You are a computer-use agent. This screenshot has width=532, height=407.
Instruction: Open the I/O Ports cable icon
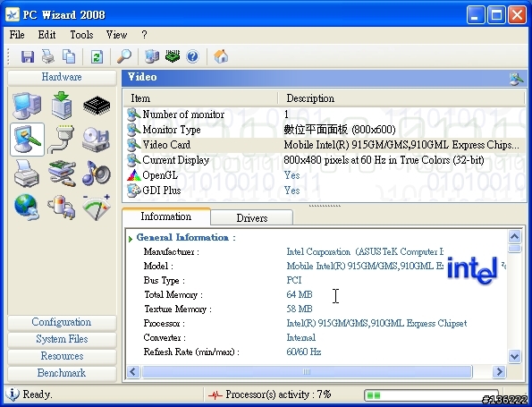62,140
